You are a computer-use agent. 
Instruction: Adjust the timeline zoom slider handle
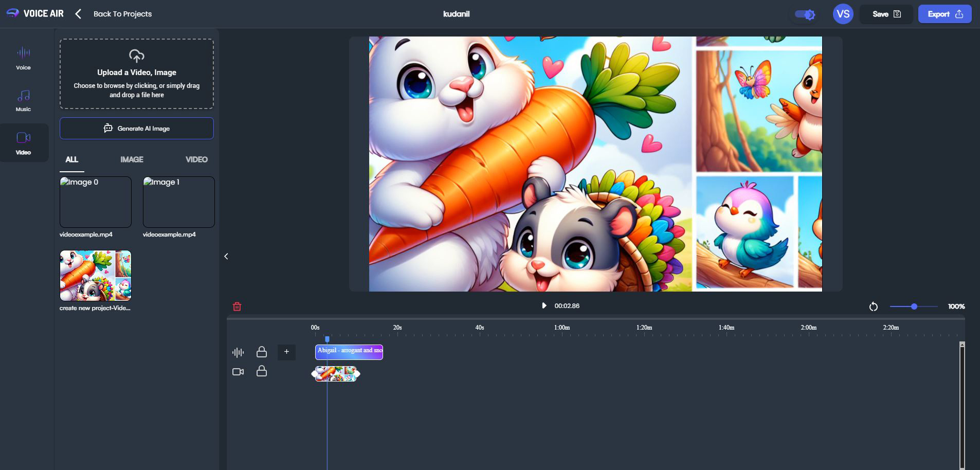point(914,306)
